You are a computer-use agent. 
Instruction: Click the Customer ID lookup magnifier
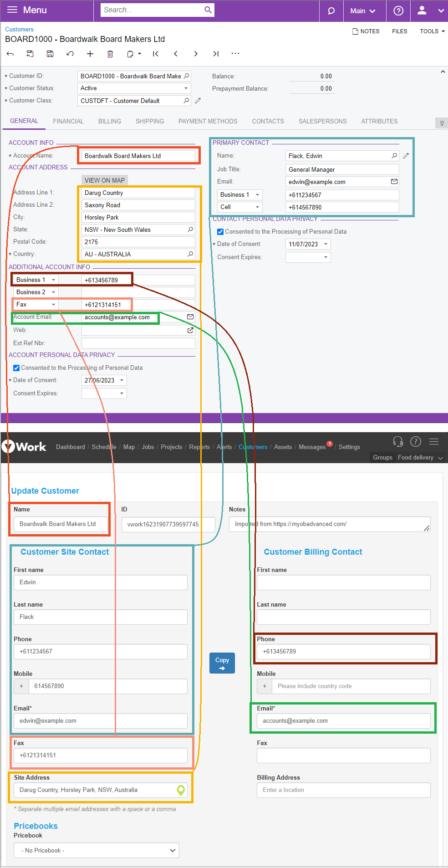click(186, 76)
